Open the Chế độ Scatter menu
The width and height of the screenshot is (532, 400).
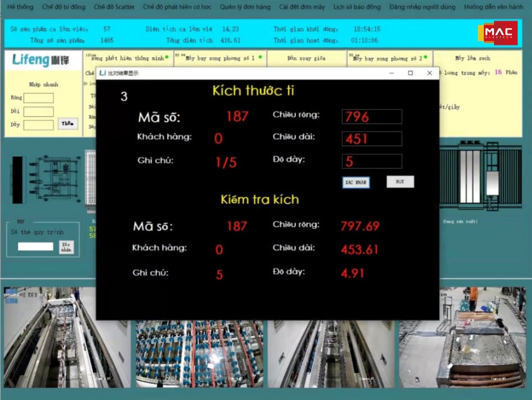(x=114, y=7)
